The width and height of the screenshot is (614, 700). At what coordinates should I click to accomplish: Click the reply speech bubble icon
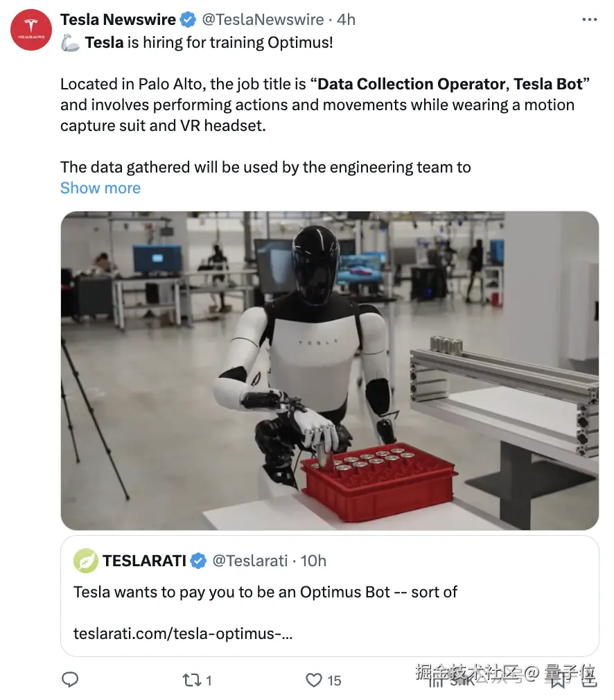point(70,679)
